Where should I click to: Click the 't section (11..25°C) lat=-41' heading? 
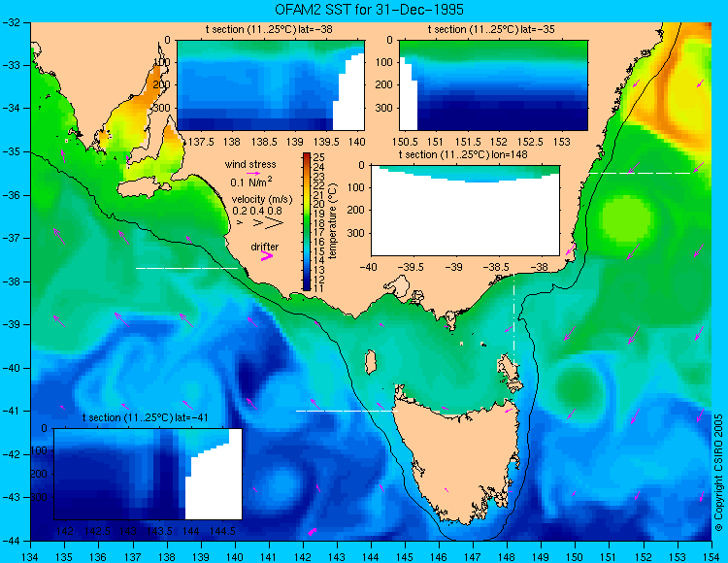pos(145,417)
